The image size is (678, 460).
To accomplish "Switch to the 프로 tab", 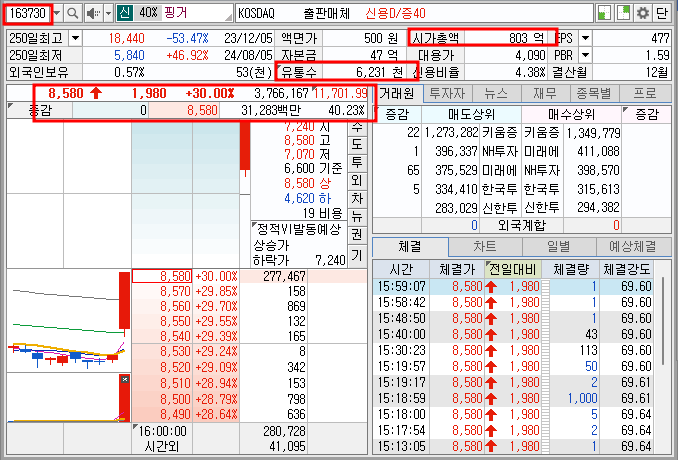I will click(x=645, y=93).
